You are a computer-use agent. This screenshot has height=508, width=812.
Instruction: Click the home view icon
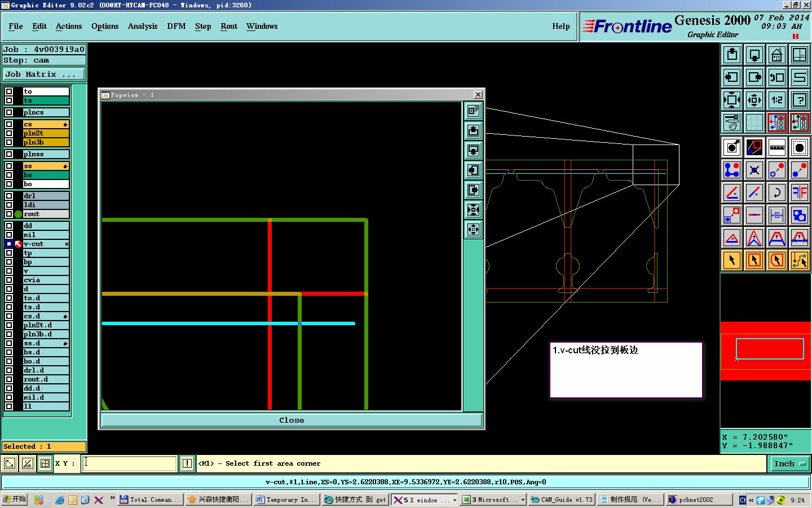pos(777,55)
